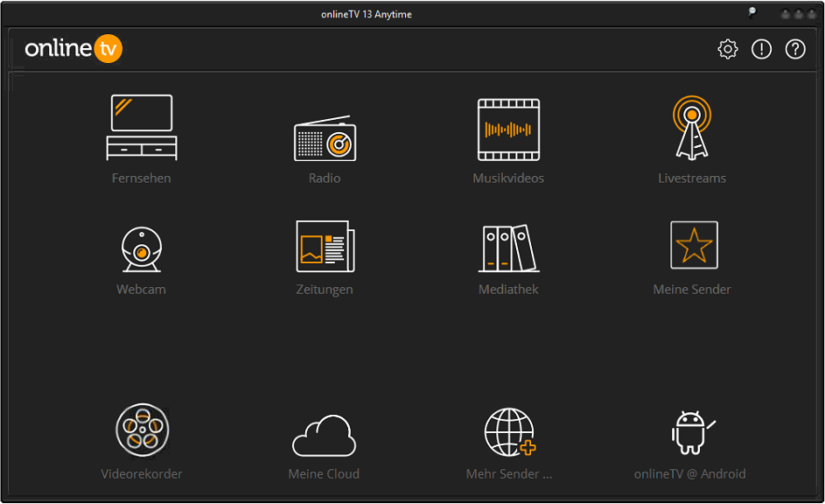Click the Fernsehen text label
This screenshot has width=825, height=504.
(x=142, y=178)
